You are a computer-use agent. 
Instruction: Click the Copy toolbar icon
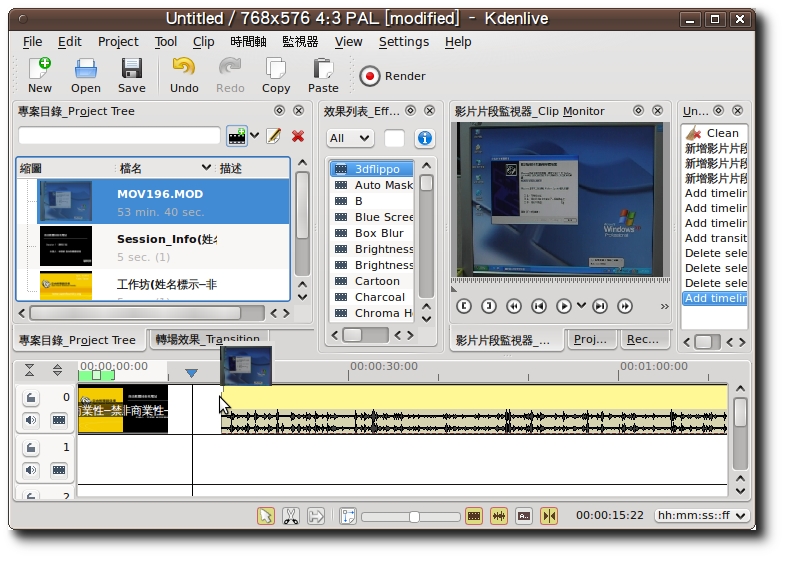pos(276,75)
